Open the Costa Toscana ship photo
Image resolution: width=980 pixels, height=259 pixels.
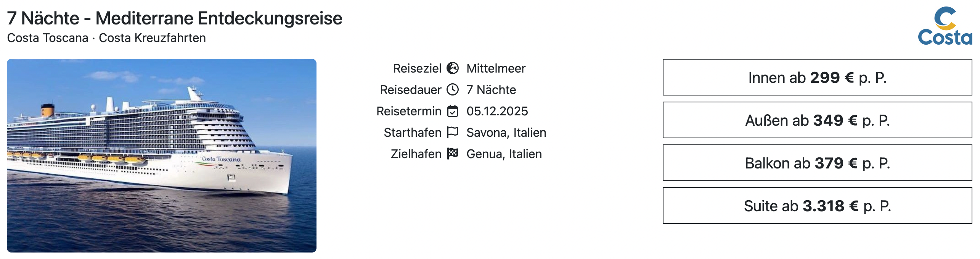click(162, 155)
